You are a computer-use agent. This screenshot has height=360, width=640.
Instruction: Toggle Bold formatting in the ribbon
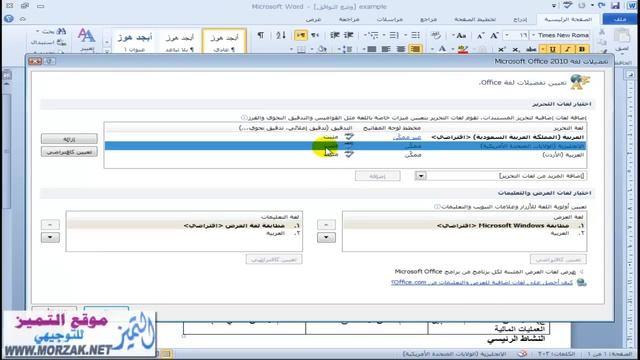(x=582, y=49)
